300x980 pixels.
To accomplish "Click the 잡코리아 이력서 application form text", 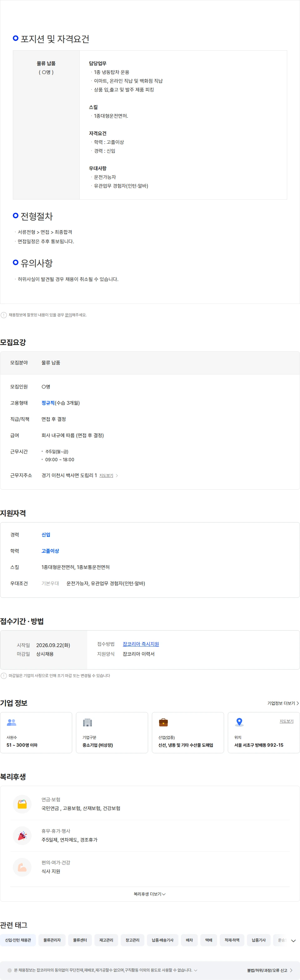I will (138, 654).
